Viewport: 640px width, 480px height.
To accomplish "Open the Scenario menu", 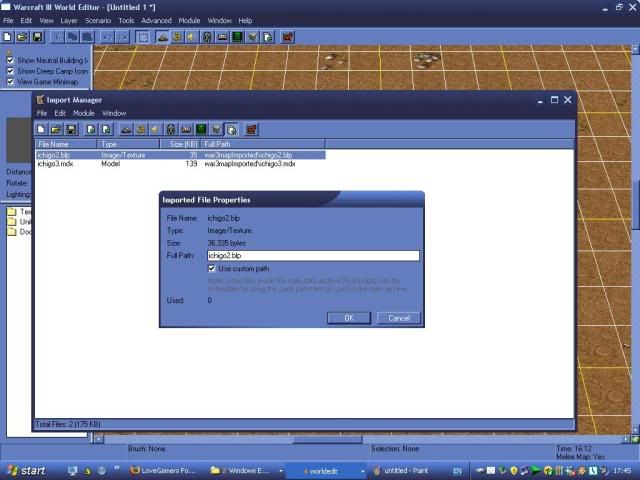I will [98, 20].
